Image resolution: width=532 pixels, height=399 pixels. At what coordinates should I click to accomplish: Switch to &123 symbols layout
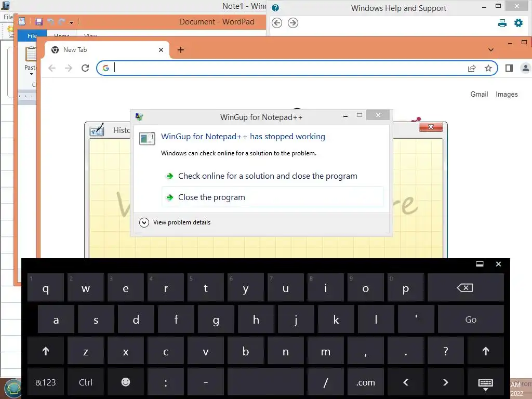[x=46, y=382]
